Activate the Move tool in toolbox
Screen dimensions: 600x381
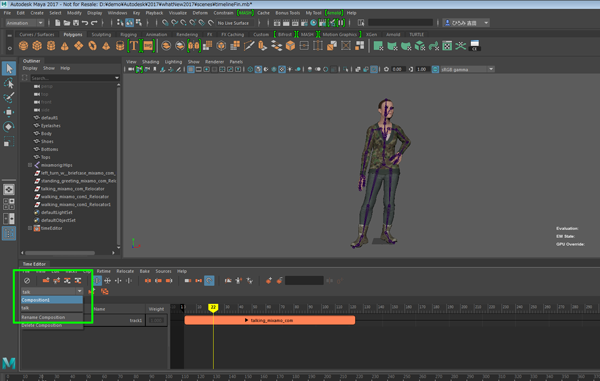(9, 112)
